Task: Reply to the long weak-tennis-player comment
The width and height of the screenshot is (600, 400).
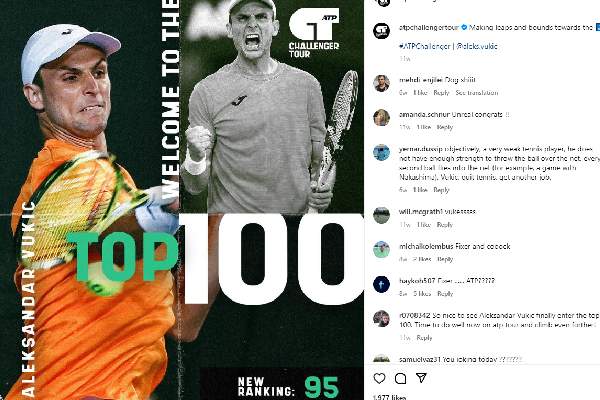Action: coord(441,190)
